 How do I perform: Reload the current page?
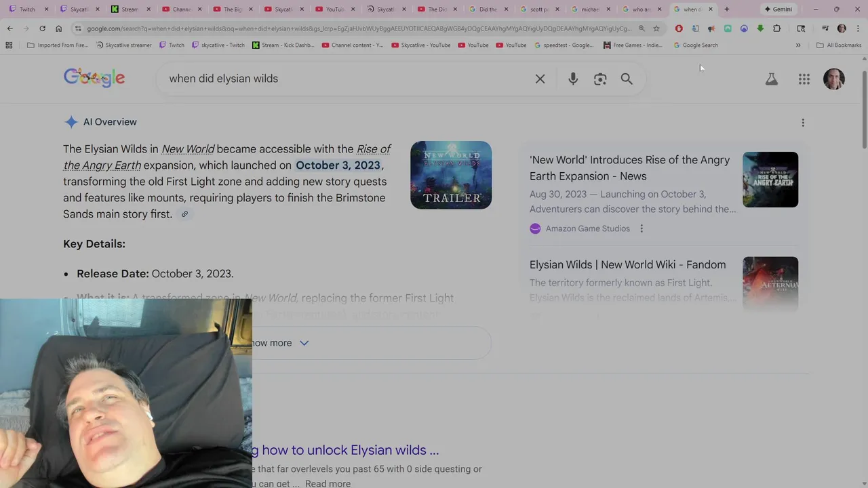pyautogui.click(x=42, y=28)
